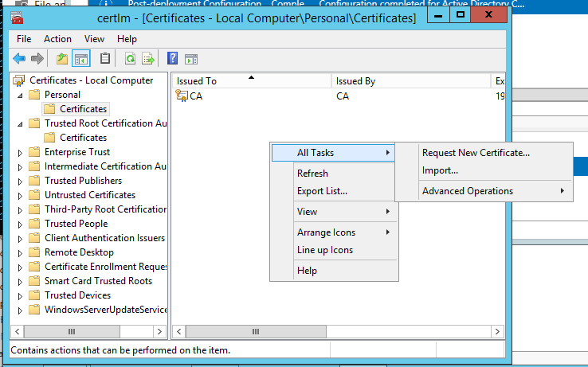
Task: Click the CA certificate icon in list
Action: click(182, 96)
